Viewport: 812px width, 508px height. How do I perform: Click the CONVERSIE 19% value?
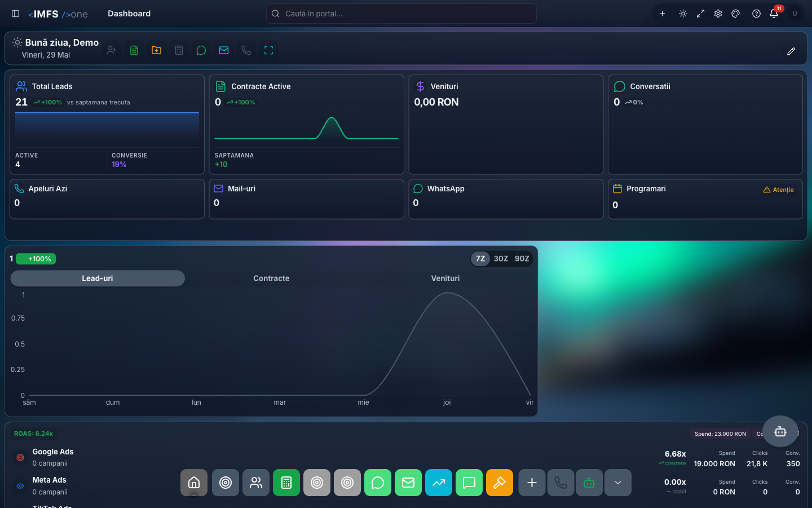(119, 164)
